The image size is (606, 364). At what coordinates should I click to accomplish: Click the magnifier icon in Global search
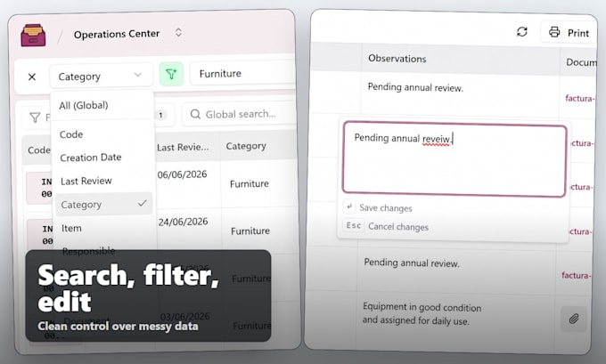point(195,114)
